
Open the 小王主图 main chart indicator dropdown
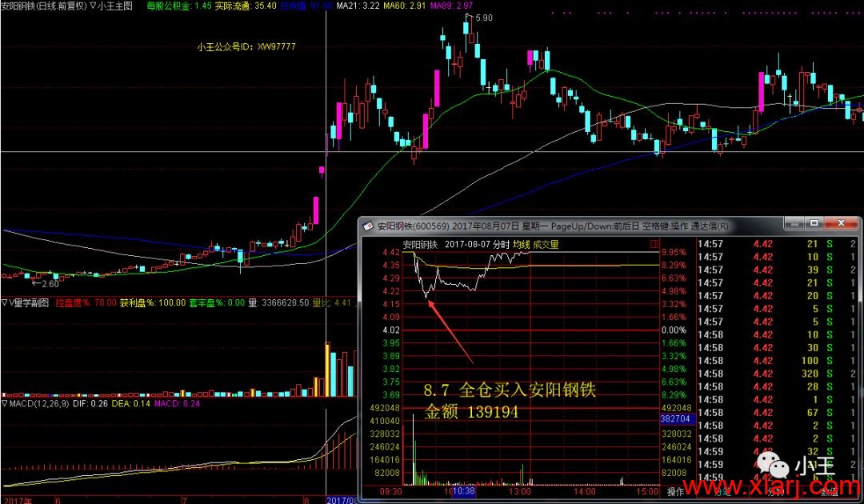92,6
